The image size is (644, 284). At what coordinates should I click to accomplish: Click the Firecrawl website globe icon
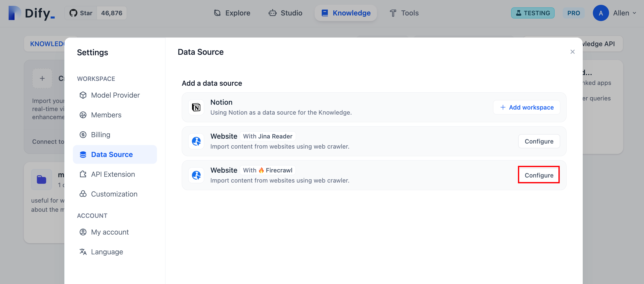(196, 175)
